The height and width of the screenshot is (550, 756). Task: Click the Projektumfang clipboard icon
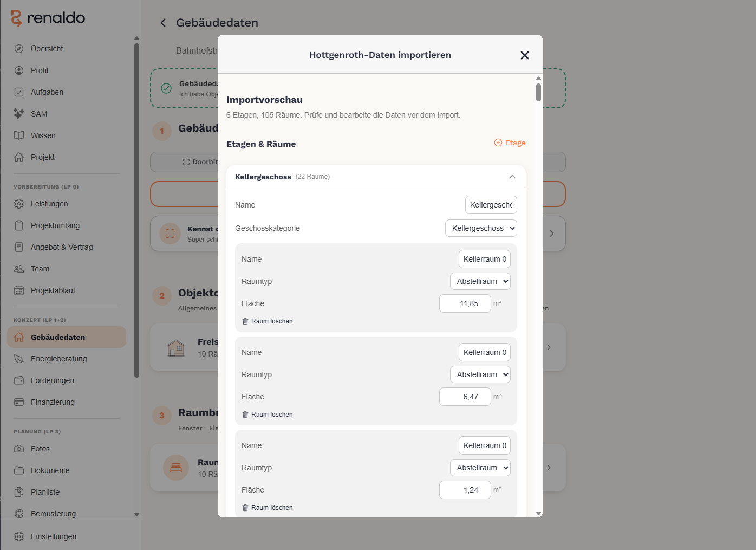click(19, 225)
